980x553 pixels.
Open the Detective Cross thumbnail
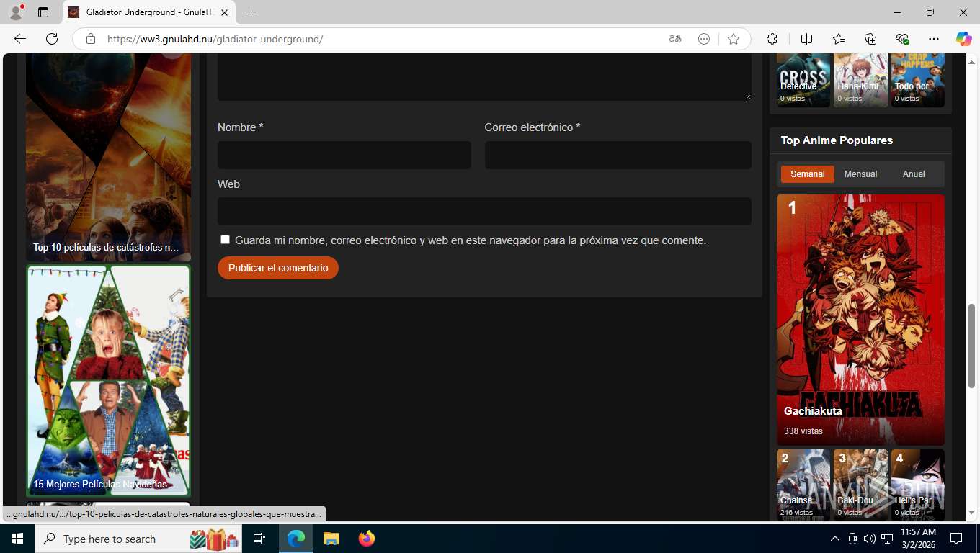[803, 80]
